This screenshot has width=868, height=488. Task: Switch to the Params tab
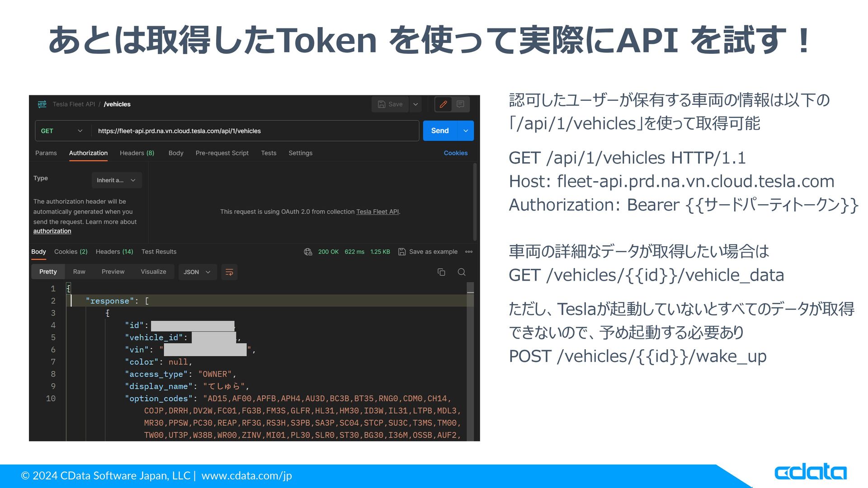(46, 153)
